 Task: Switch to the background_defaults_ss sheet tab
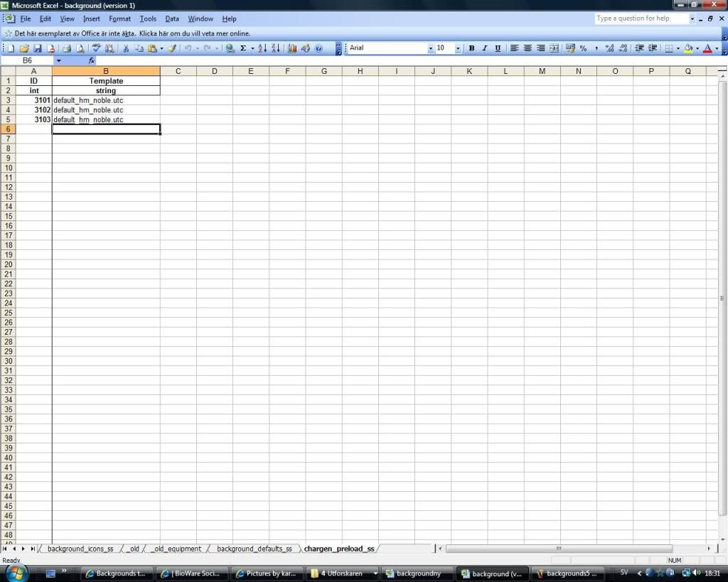[x=254, y=549]
